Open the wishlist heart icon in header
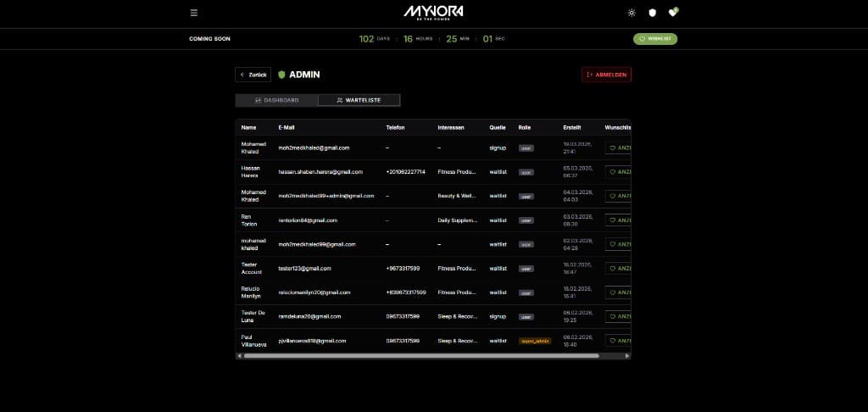Image resolution: width=868 pixels, height=412 pixels. [672, 12]
